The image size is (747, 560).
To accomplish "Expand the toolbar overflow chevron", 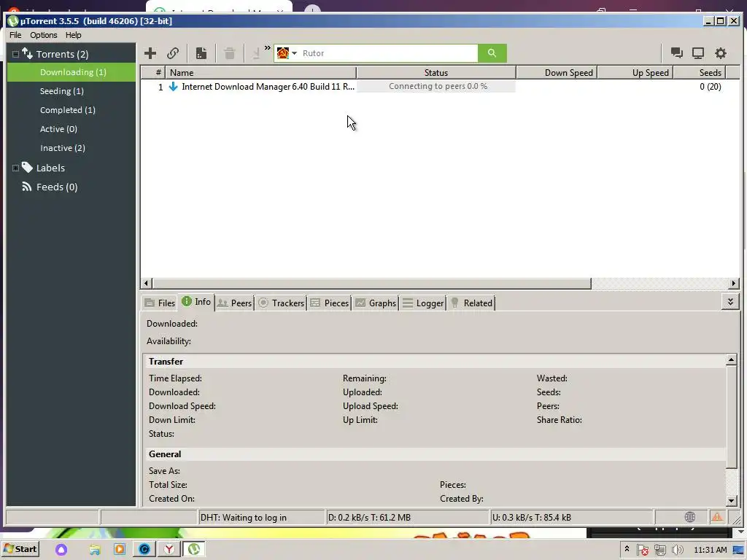I will coord(267,47).
